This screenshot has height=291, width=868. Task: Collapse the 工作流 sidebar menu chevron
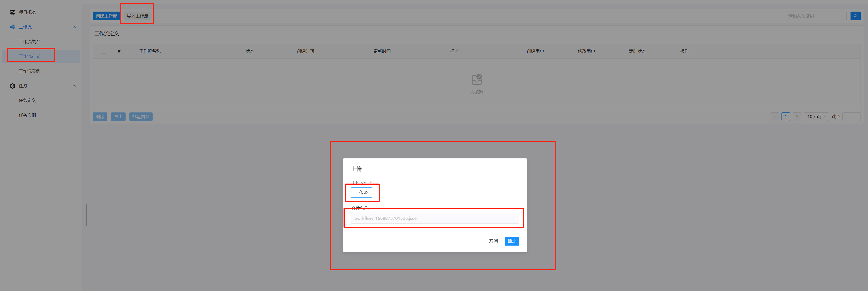tap(74, 27)
